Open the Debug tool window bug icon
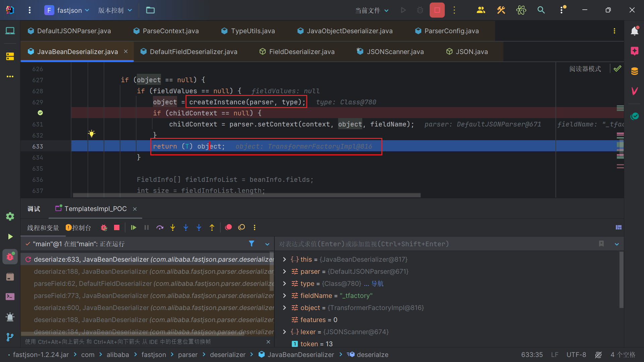644x362 pixels. (x=10, y=257)
